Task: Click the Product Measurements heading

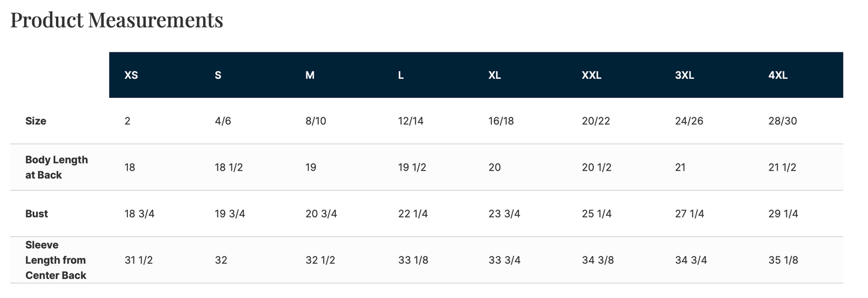Action: pyautogui.click(x=117, y=20)
